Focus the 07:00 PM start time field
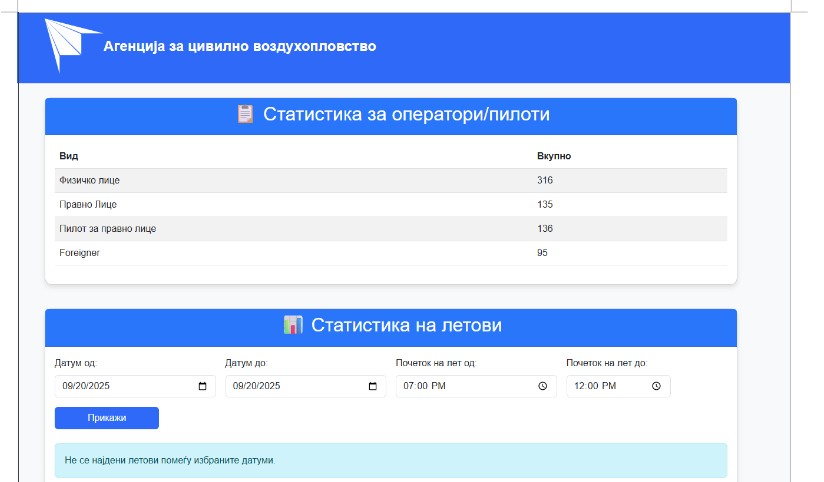The image size is (824, 482). pos(476,386)
